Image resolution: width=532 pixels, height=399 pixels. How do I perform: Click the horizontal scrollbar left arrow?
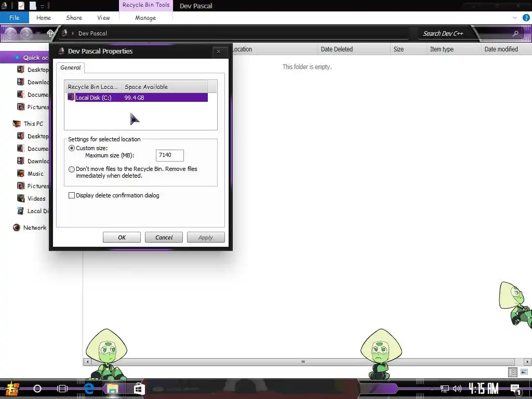(x=87, y=362)
